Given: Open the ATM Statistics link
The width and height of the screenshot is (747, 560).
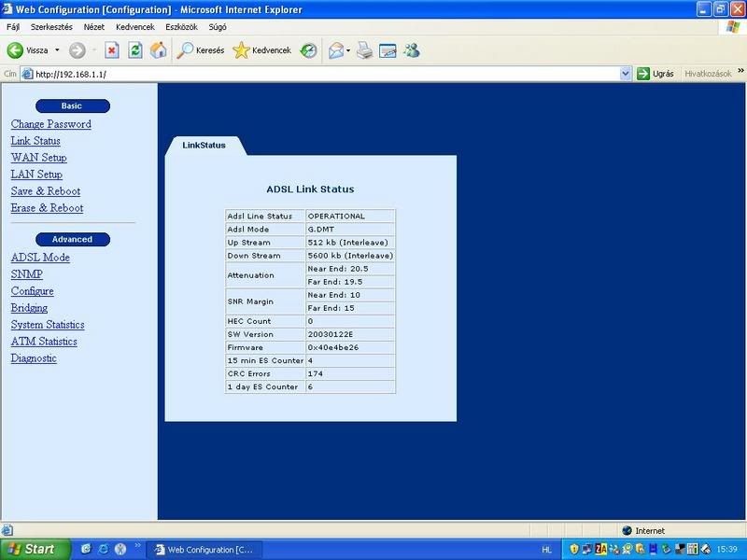Looking at the screenshot, I should pyautogui.click(x=44, y=342).
